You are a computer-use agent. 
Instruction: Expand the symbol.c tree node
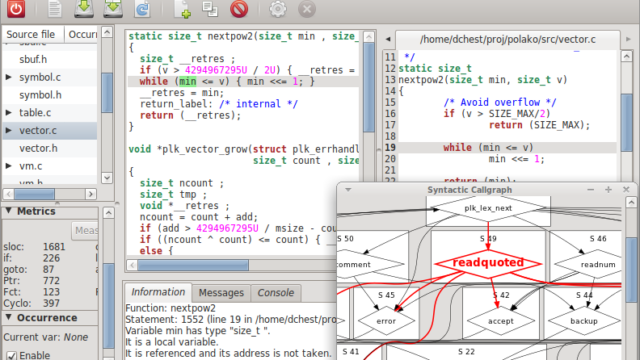[x=9, y=77]
